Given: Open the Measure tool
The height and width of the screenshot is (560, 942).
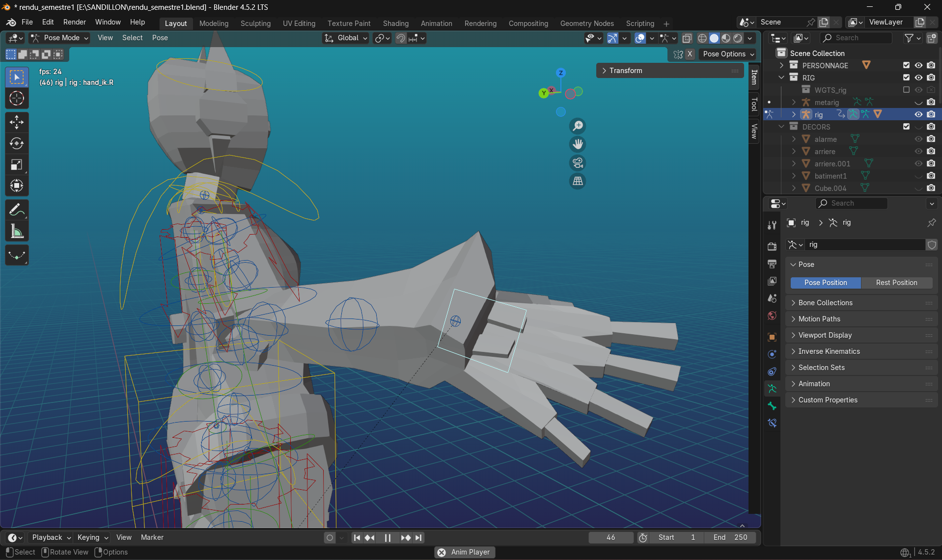Looking at the screenshot, I should click(x=17, y=231).
